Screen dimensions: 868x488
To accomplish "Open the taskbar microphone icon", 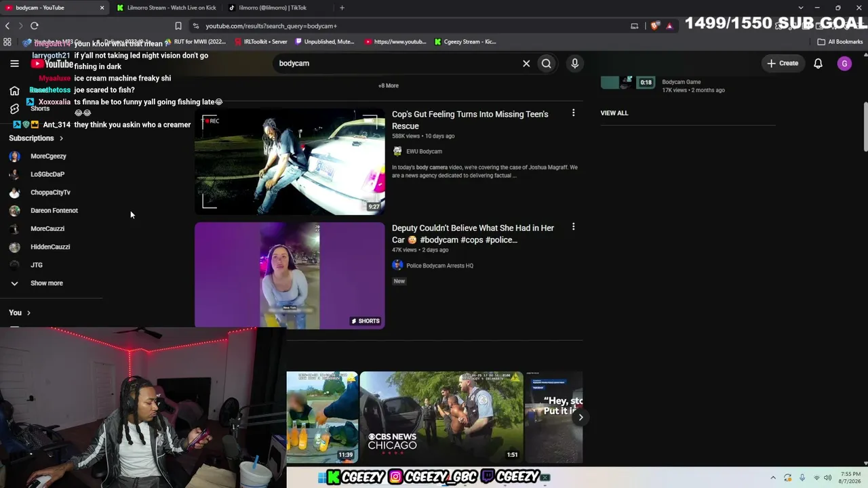I will (802, 478).
